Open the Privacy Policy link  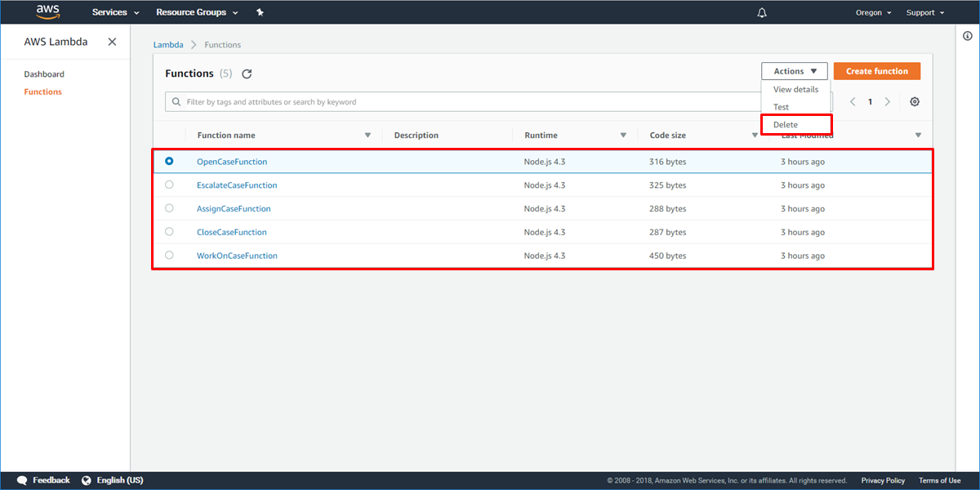point(883,480)
